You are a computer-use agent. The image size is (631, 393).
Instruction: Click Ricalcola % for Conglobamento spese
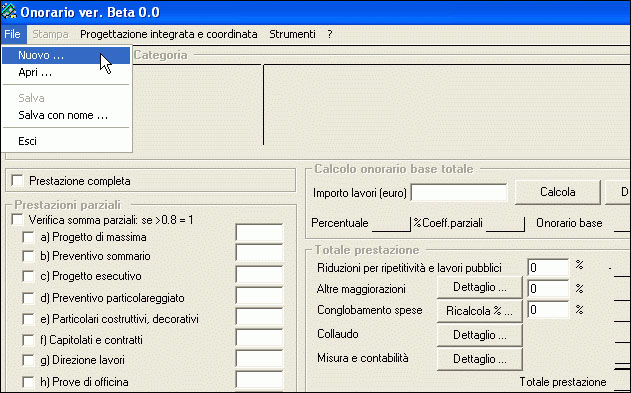tap(480, 311)
